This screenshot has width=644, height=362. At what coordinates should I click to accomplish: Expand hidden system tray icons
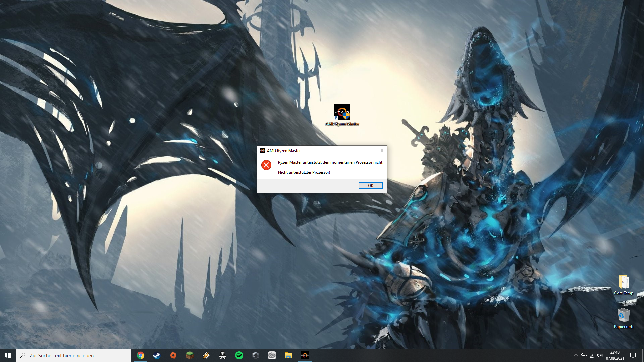(x=576, y=355)
